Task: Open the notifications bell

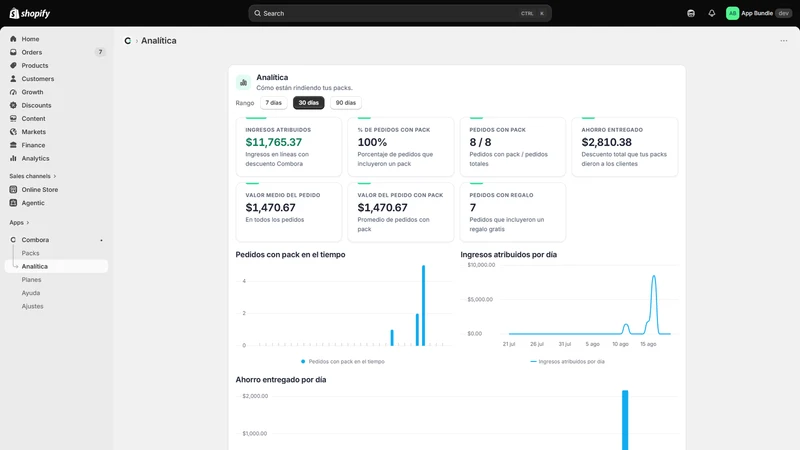Action: pos(712,13)
